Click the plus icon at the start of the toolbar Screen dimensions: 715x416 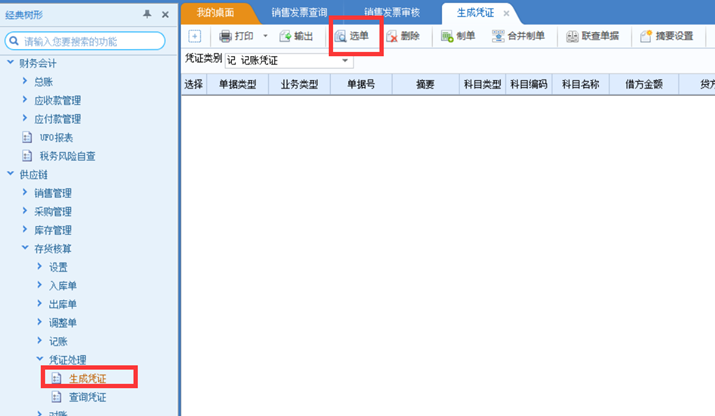[x=195, y=36]
